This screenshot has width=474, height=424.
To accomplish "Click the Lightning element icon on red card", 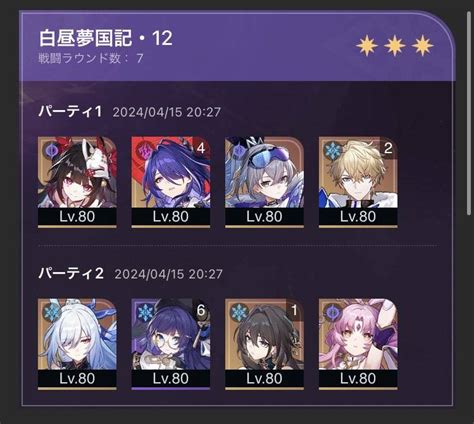I will (145, 151).
